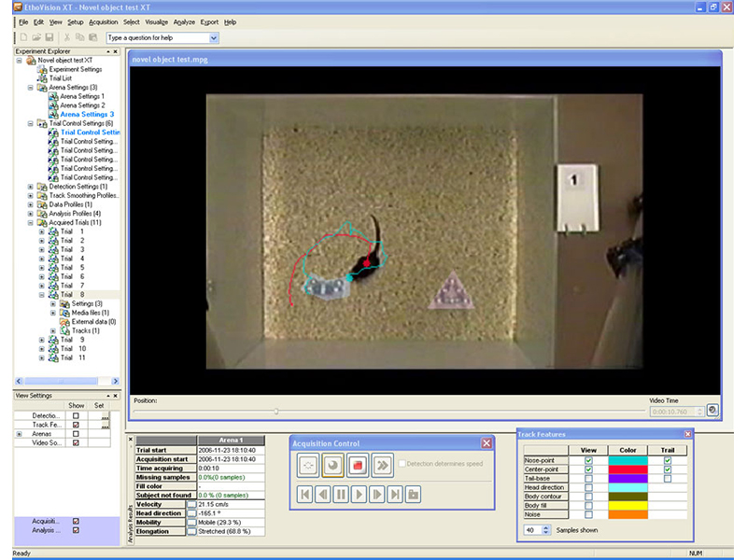
Task: Jump to the beginning of the video
Action: [x=306, y=494]
